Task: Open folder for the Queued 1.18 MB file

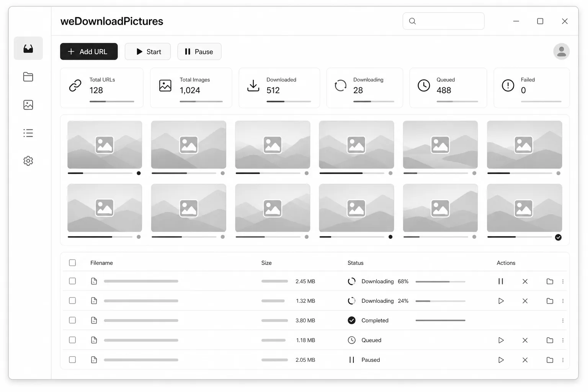Action: pyautogui.click(x=550, y=340)
